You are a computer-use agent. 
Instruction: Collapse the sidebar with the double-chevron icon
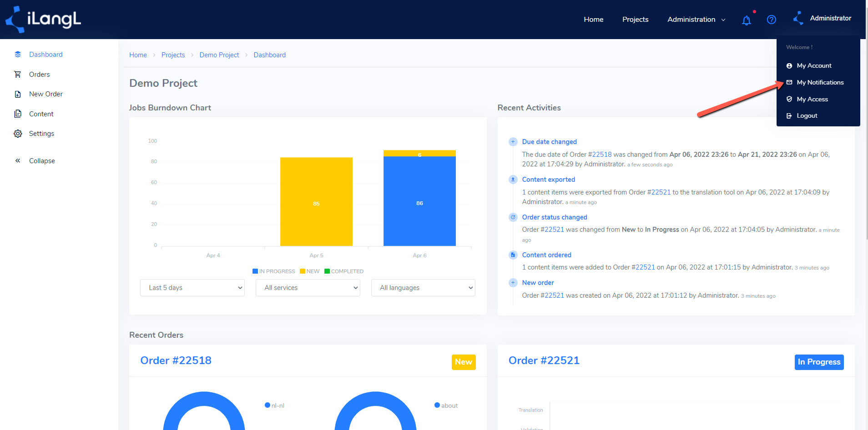(18, 161)
